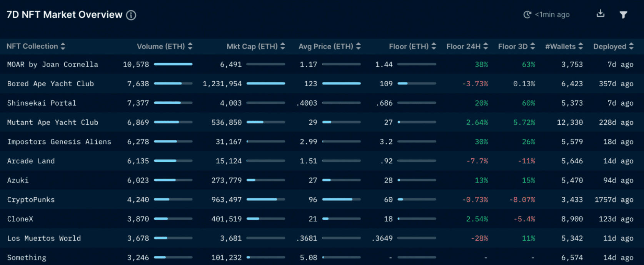
Task: Open the table filter funnel
Action: 623,15
